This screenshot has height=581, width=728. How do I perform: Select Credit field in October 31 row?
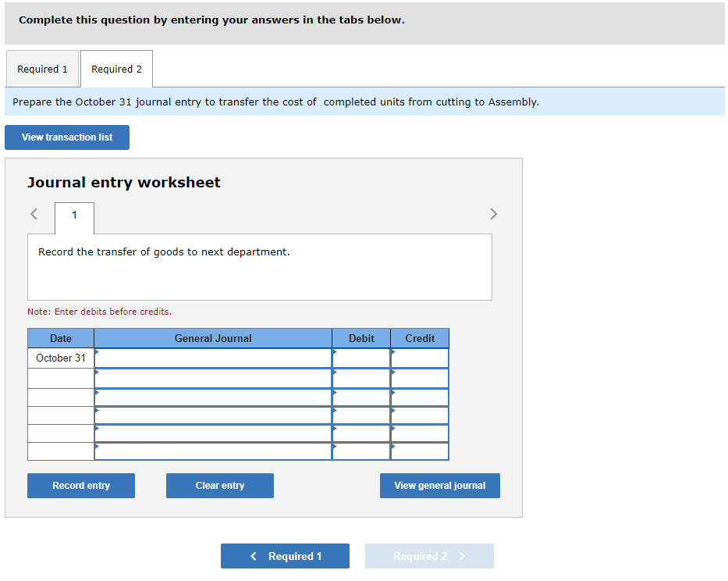coord(420,358)
